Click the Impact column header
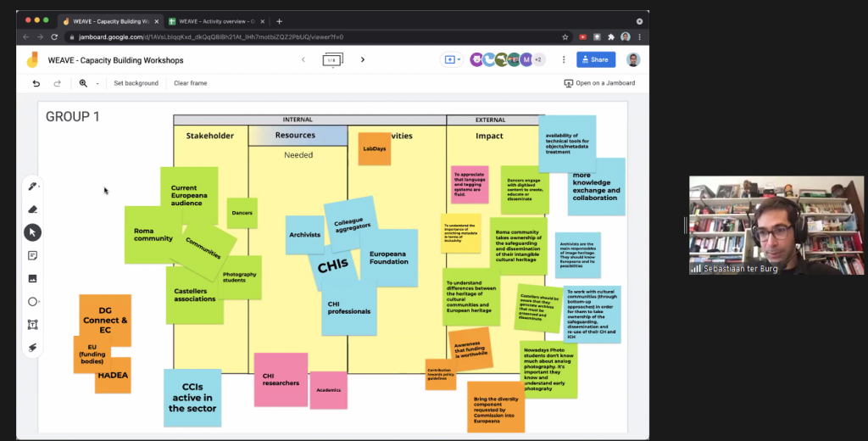The width and height of the screenshot is (868, 441). click(x=489, y=136)
